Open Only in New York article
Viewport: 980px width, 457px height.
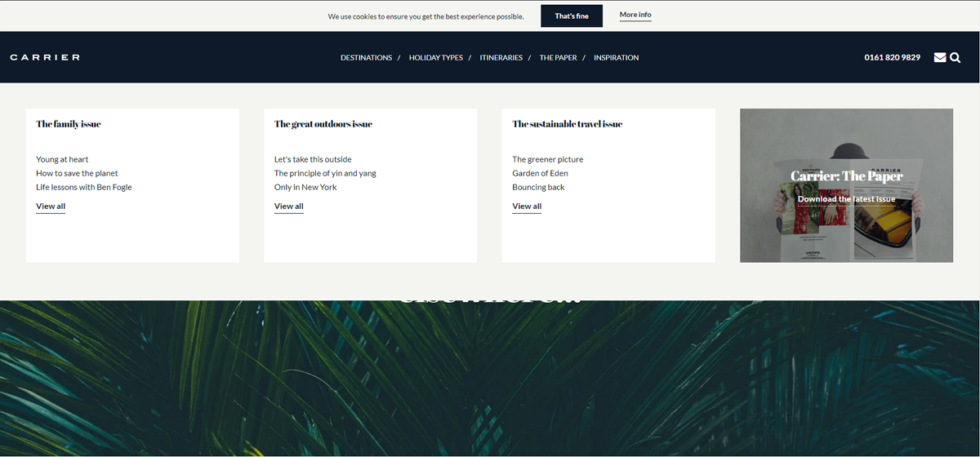[x=305, y=187]
